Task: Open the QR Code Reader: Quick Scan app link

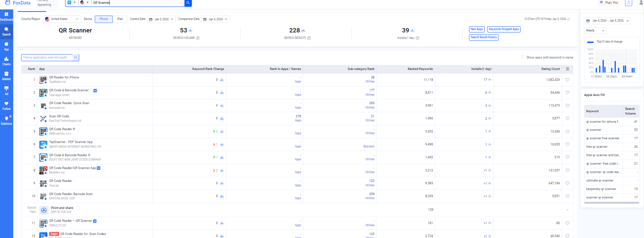Action: pos(69,103)
